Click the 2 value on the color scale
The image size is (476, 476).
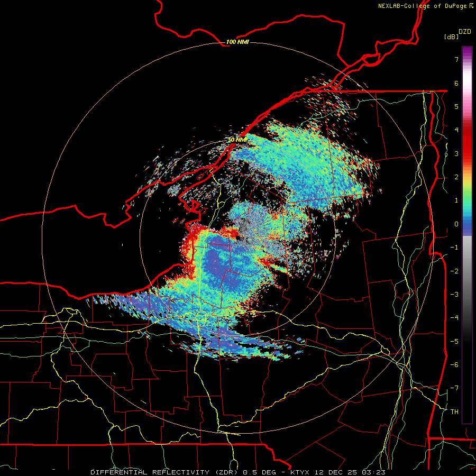coord(456,177)
